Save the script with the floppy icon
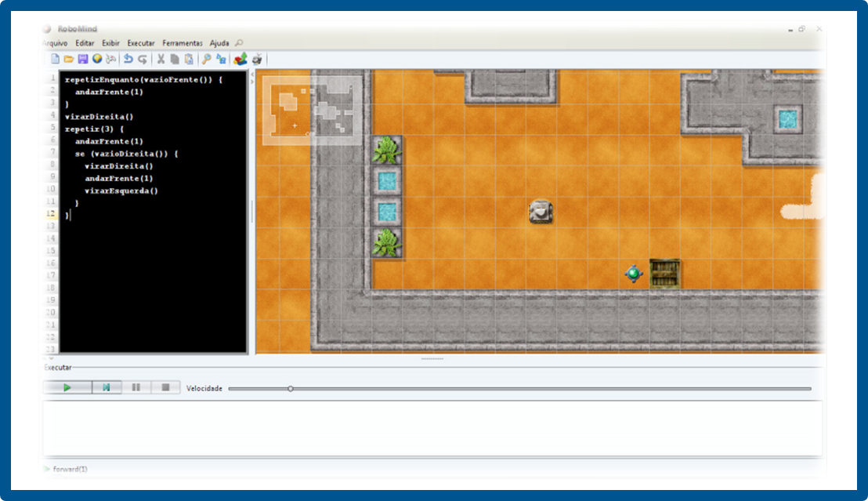This screenshot has width=868, height=501. click(x=83, y=59)
